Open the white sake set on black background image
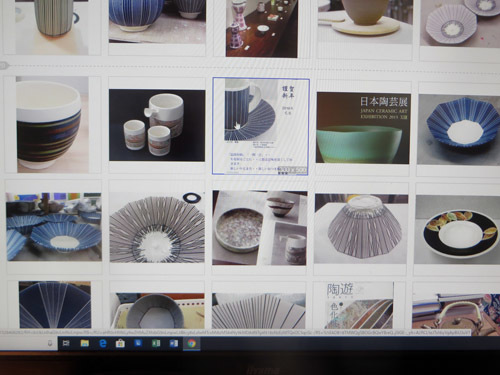Image resolution: width=500 pixels, height=375 pixels. pos(157,125)
